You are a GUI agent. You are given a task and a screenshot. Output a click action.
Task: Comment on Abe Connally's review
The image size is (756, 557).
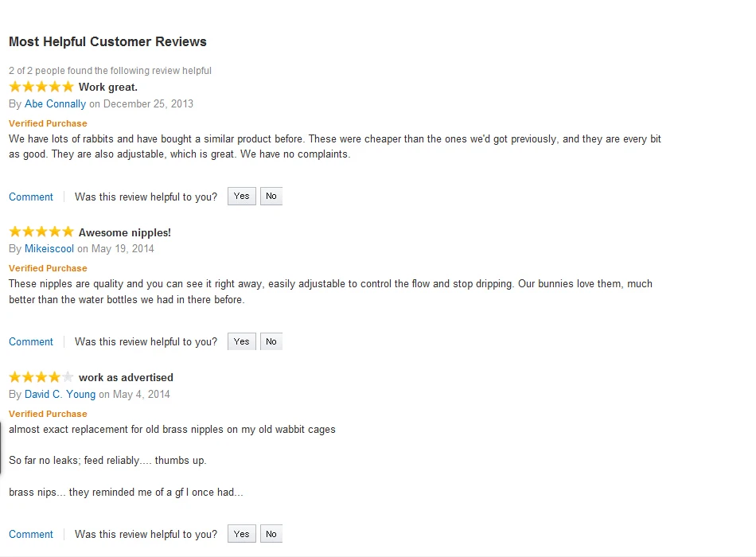(31, 197)
